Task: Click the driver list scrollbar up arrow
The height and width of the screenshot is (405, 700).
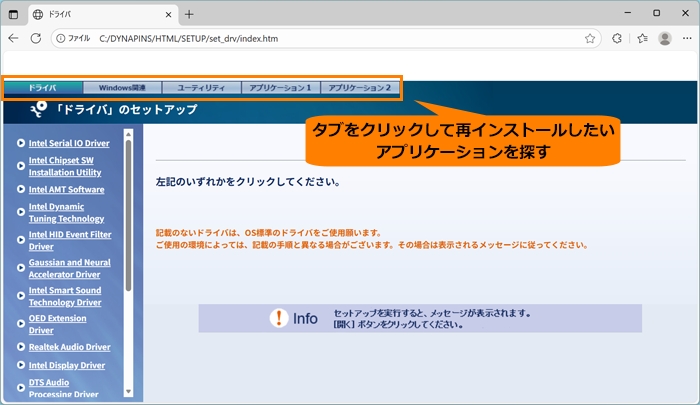Action: [x=129, y=134]
